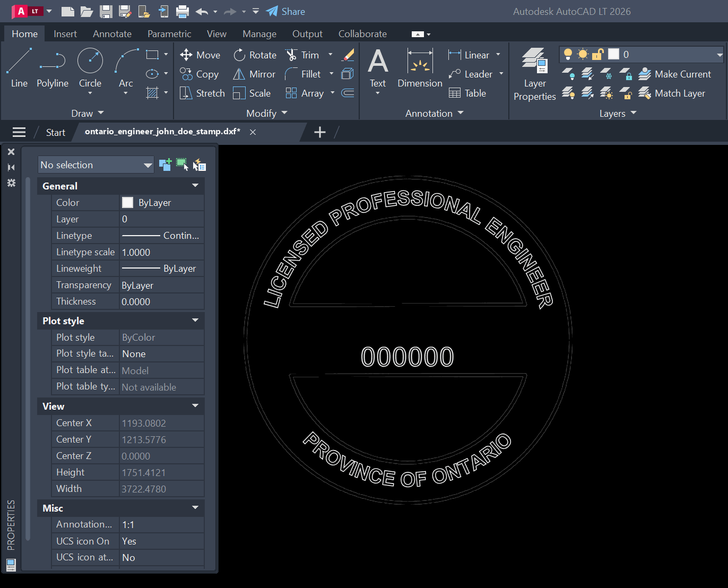728x588 pixels.
Task: Toggle the layer freeze sun icon
Action: 583,54
